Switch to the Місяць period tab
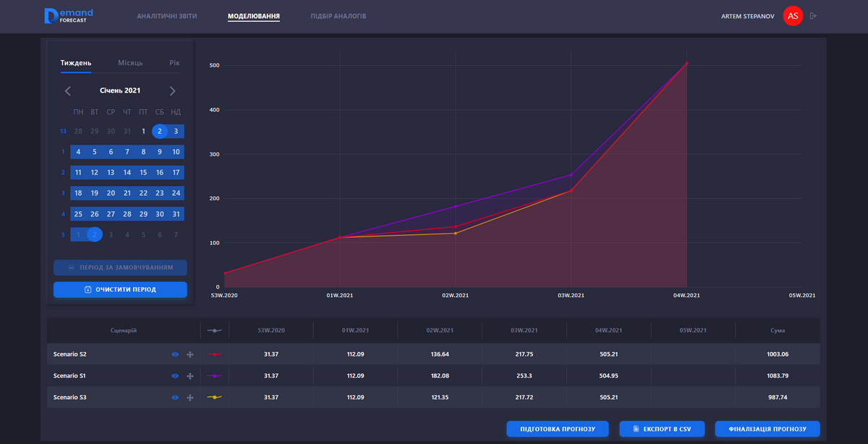This screenshot has height=444, width=868. click(130, 63)
